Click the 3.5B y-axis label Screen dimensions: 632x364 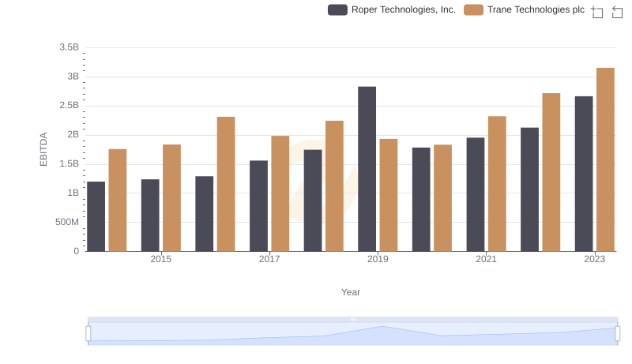click(x=69, y=47)
